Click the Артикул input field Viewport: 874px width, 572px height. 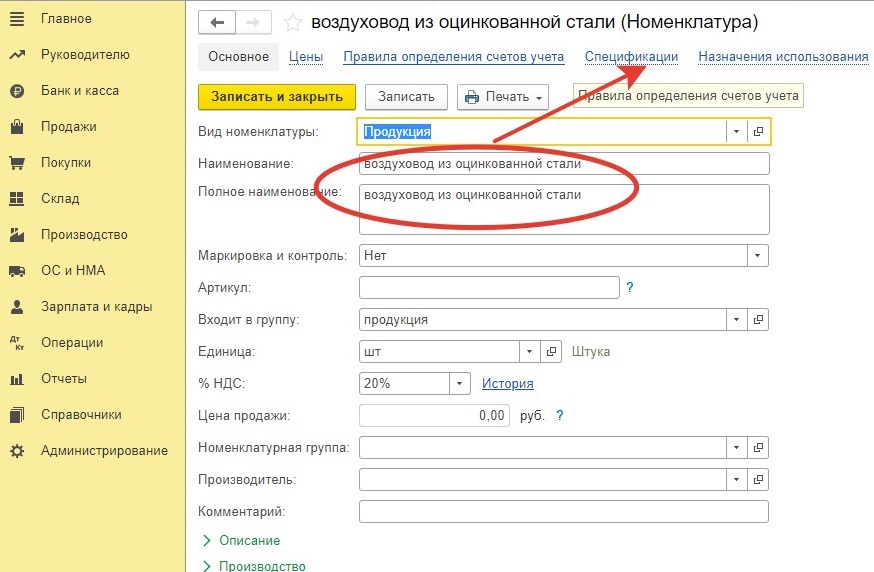pyautogui.click(x=489, y=288)
